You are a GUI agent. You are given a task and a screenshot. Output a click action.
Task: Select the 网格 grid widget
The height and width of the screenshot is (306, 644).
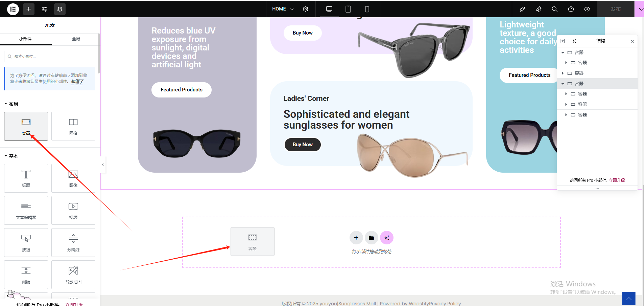(73, 126)
